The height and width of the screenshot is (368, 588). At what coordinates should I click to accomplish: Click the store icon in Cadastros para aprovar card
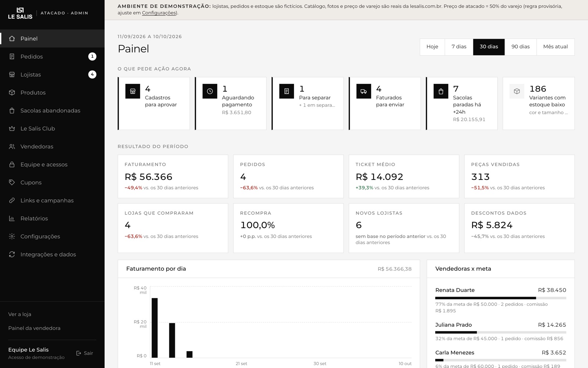(133, 91)
